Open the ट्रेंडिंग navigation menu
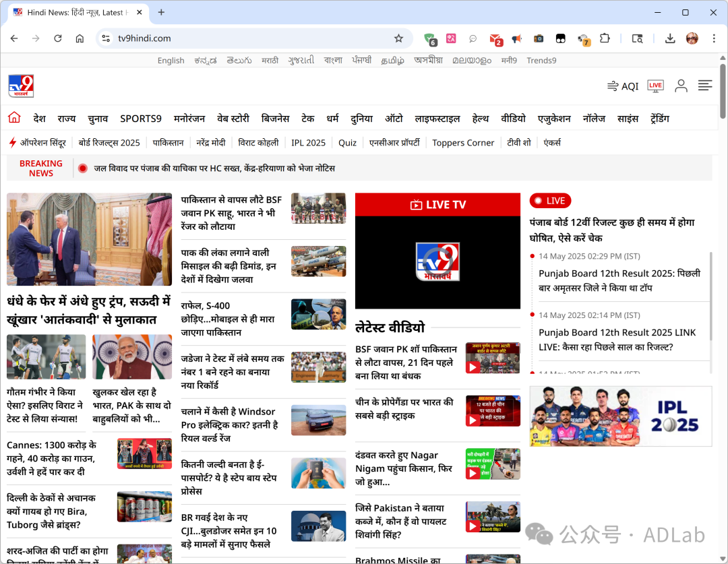The height and width of the screenshot is (564, 728). [660, 119]
